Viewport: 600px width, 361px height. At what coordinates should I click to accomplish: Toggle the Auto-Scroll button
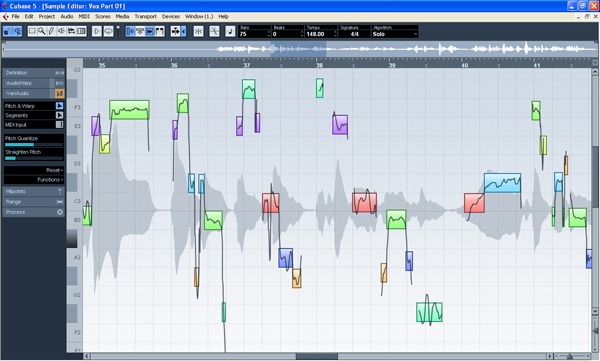point(176,31)
